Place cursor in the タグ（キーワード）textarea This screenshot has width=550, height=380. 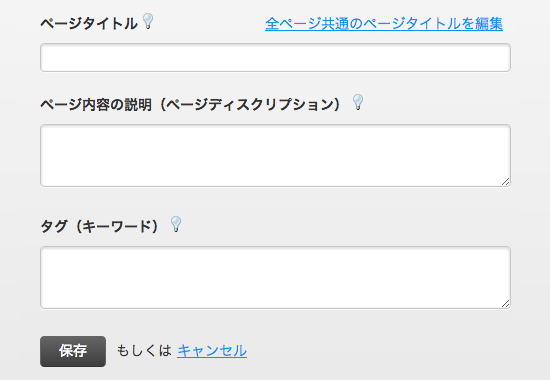(x=275, y=278)
